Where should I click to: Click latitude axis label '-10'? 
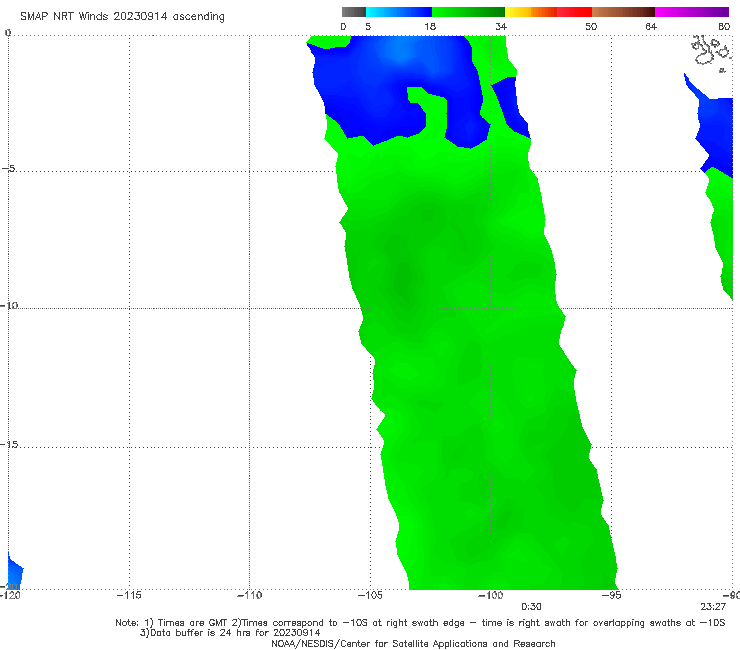tap(9, 305)
